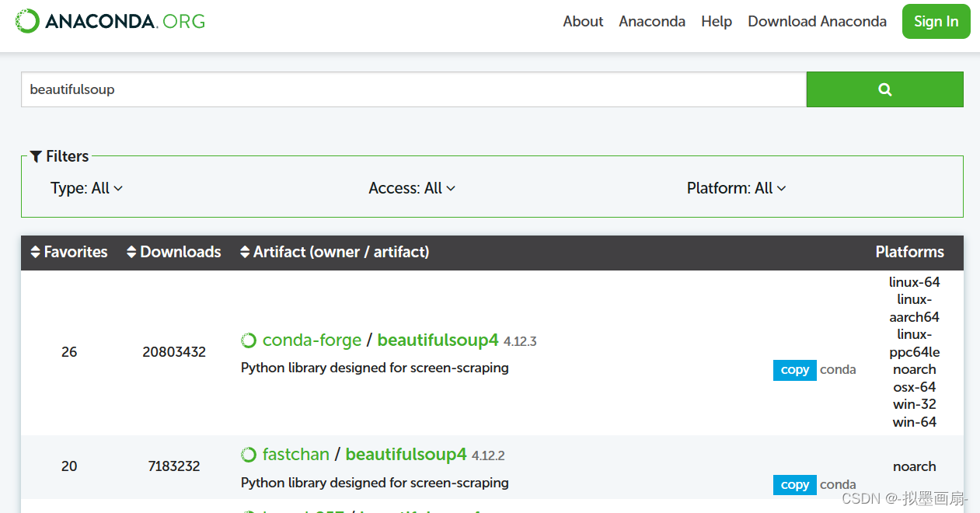The height and width of the screenshot is (513, 980).
Task: Sort by Favorites column arrows
Action: 35,252
